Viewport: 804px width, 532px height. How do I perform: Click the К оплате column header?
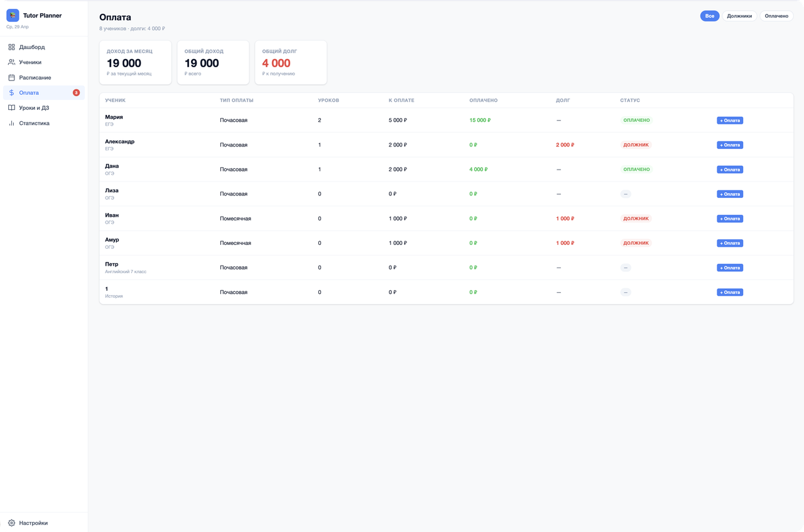point(401,100)
